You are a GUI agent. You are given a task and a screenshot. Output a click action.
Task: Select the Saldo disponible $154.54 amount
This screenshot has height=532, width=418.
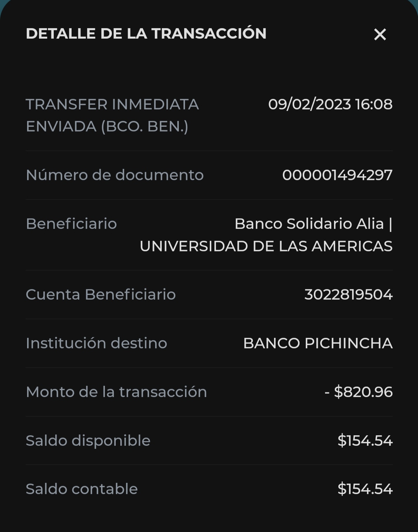(x=365, y=441)
